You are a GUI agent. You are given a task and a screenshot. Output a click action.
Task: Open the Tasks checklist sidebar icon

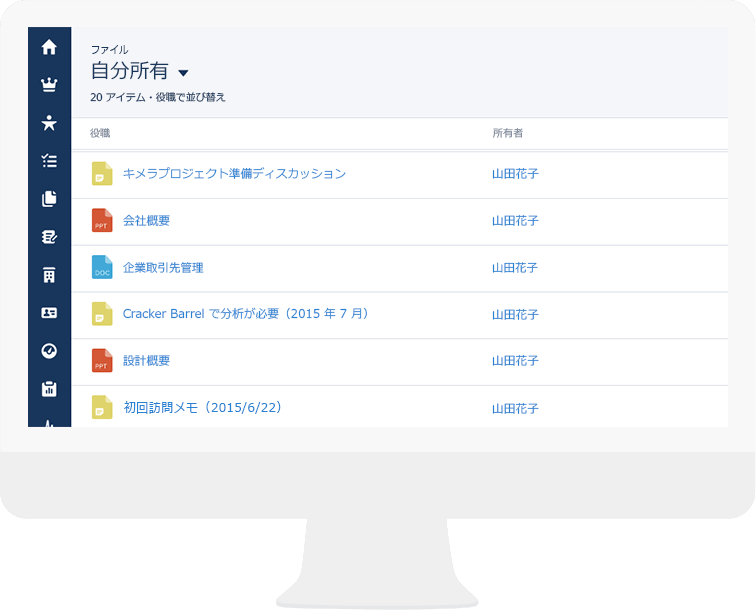(49, 161)
